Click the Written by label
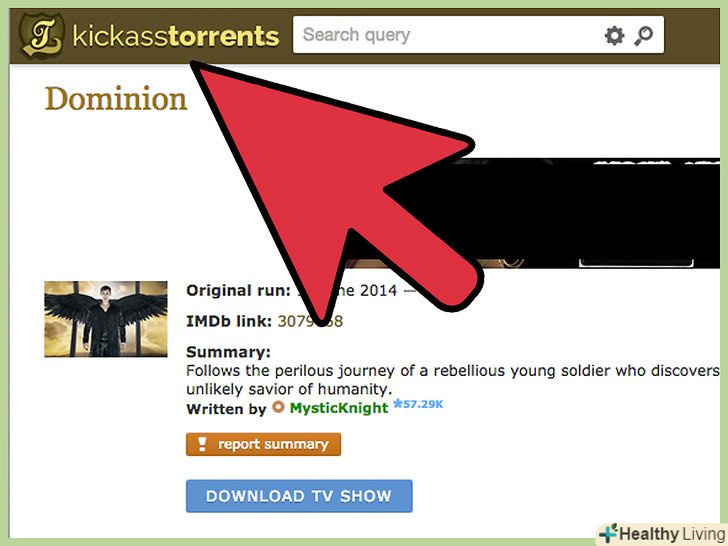The image size is (728, 546). pyautogui.click(x=226, y=409)
